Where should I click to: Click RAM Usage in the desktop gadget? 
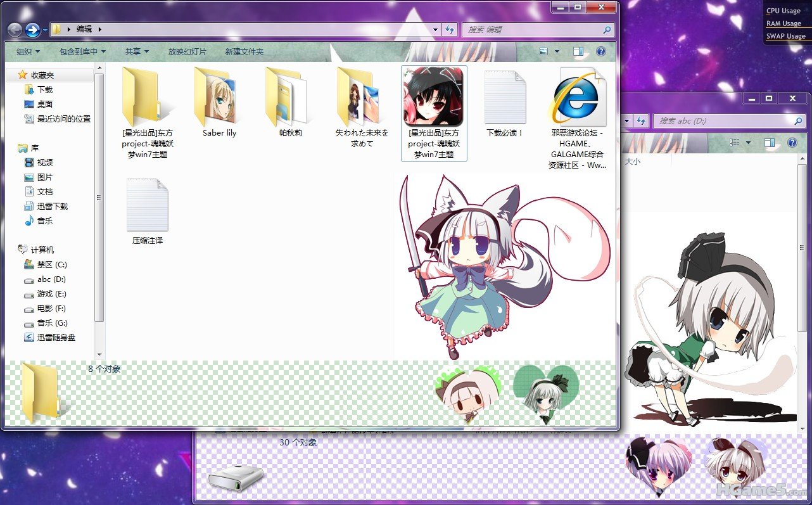coord(784,23)
